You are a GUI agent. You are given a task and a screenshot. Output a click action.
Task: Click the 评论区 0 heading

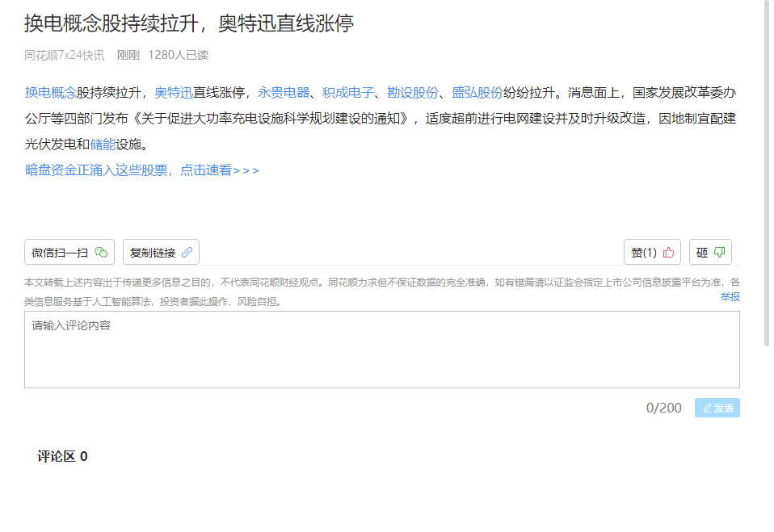pos(62,457)
